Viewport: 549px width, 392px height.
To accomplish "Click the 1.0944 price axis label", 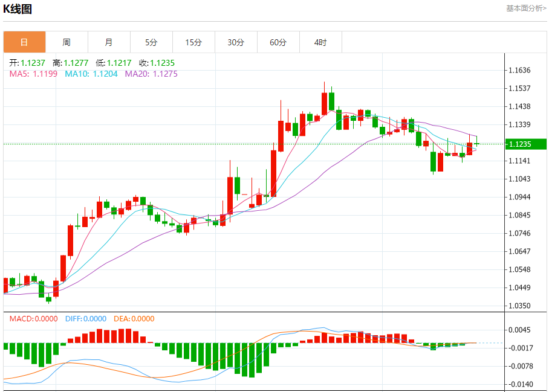I will 519,198.
